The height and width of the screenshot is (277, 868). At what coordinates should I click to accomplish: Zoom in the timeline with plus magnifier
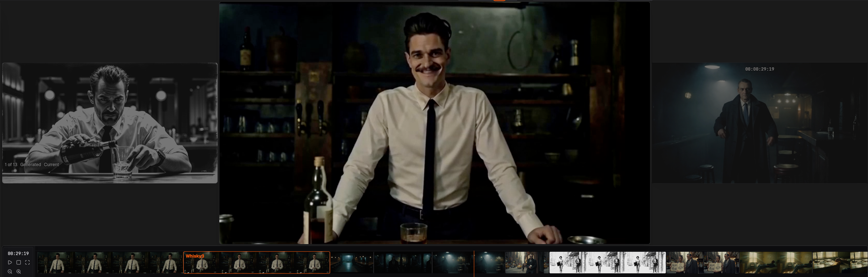19,272
